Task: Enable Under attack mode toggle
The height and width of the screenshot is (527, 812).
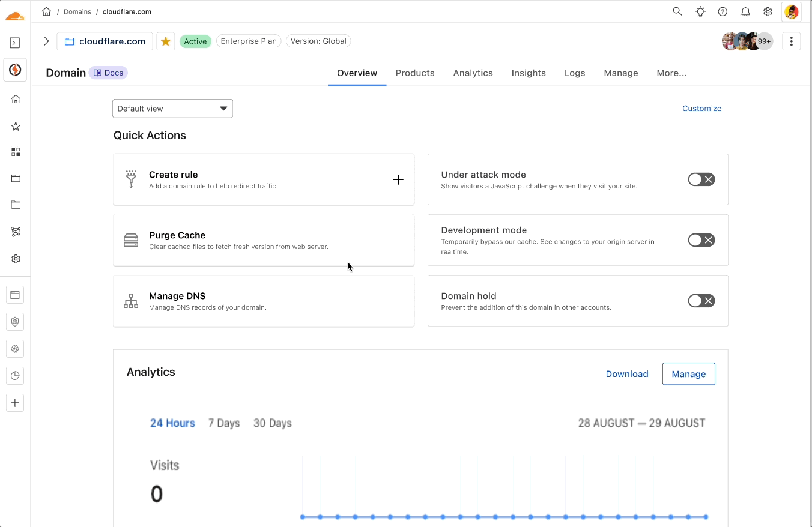Action: 701,179
